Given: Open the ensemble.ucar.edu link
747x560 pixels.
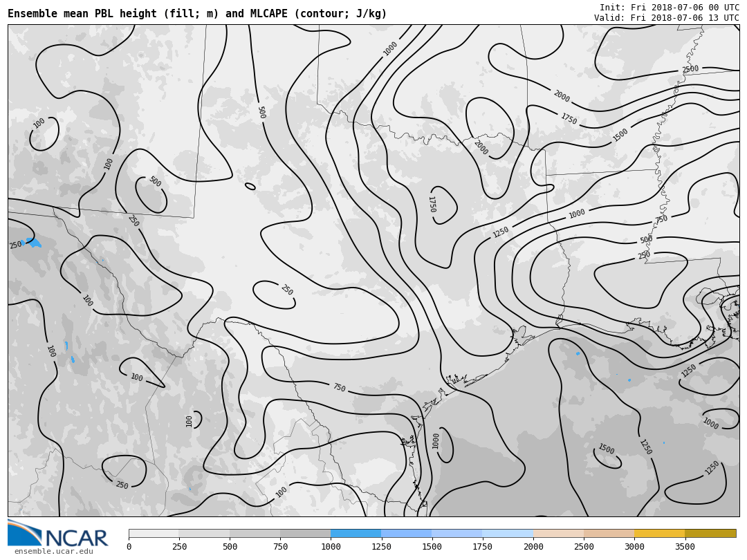Looking at the screenshot, I should (53, 552).
